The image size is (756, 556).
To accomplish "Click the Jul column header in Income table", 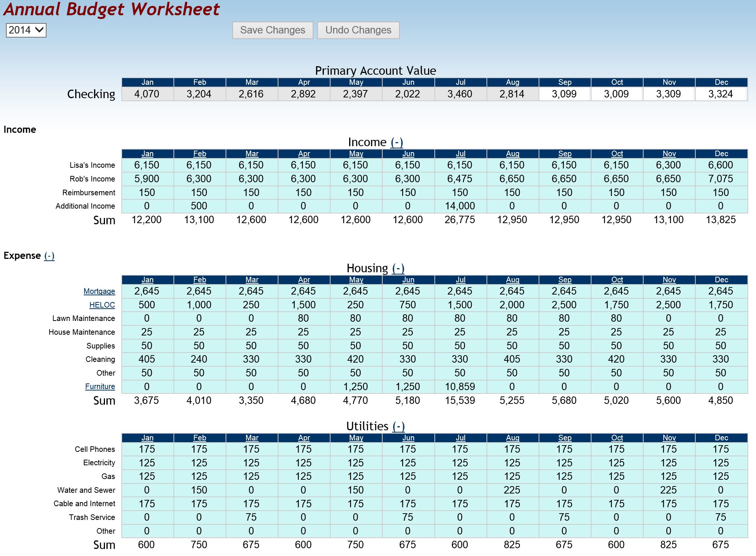I will pyautogui.click(x=460, y=154).
